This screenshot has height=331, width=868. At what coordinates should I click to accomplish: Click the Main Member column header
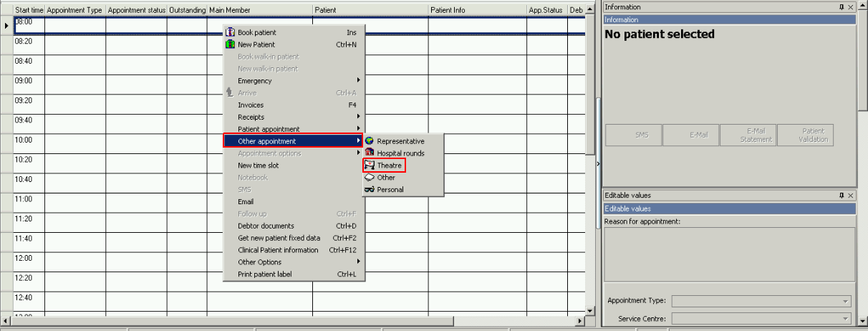[260, 11]
